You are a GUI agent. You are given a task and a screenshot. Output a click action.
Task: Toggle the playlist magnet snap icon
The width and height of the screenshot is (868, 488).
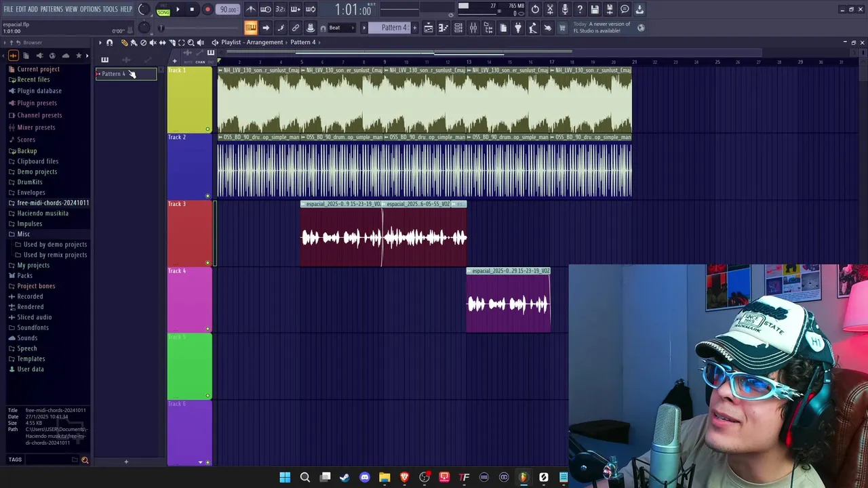point(109,43)
